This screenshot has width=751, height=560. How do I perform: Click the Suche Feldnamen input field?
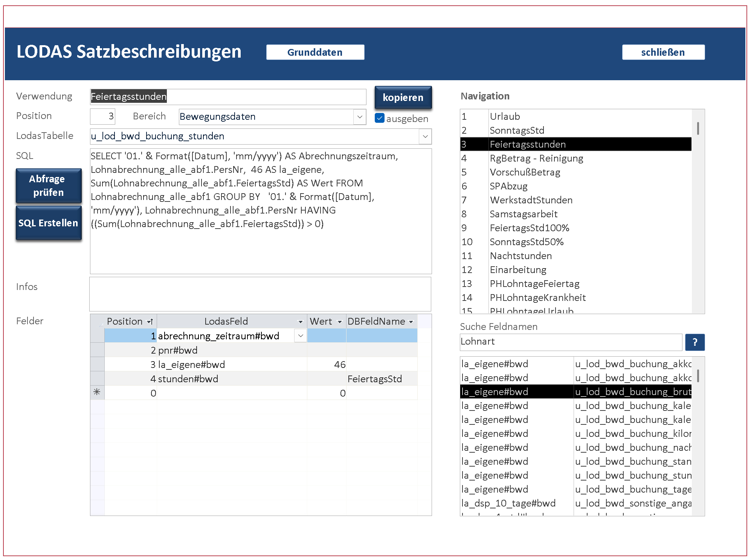[x=570, y=342]
